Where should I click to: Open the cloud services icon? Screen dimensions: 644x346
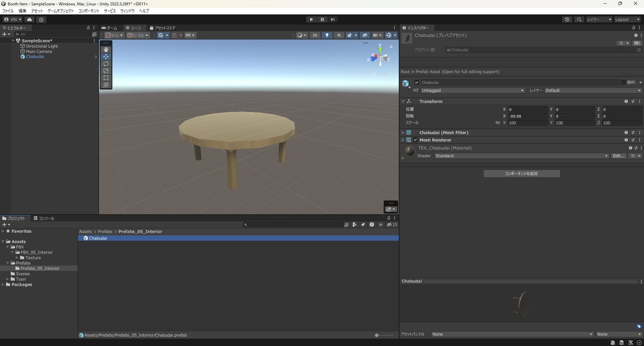[30, 20]
